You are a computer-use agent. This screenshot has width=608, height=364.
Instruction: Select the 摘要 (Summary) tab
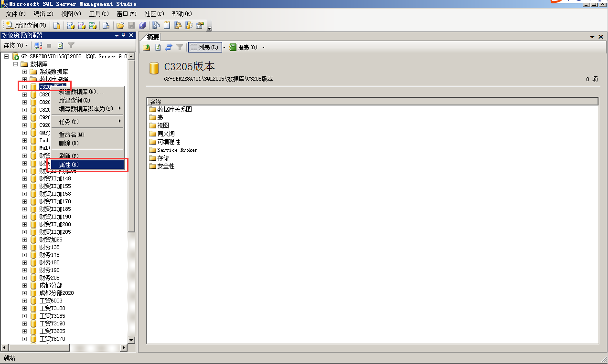pos(153,37)
